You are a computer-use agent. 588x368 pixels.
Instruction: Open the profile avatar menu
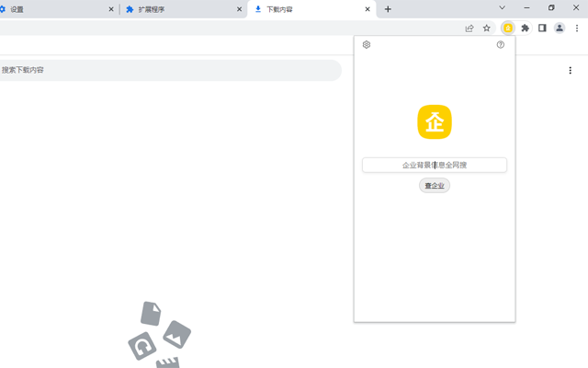pyautogui.click(x=560, y=29)
